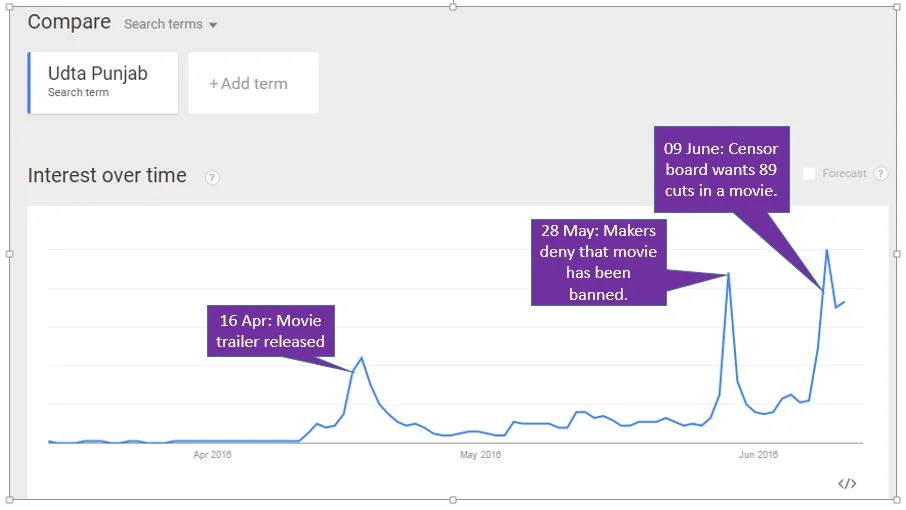
Task: Open help icon beside Interest over time
Action: 212,177
